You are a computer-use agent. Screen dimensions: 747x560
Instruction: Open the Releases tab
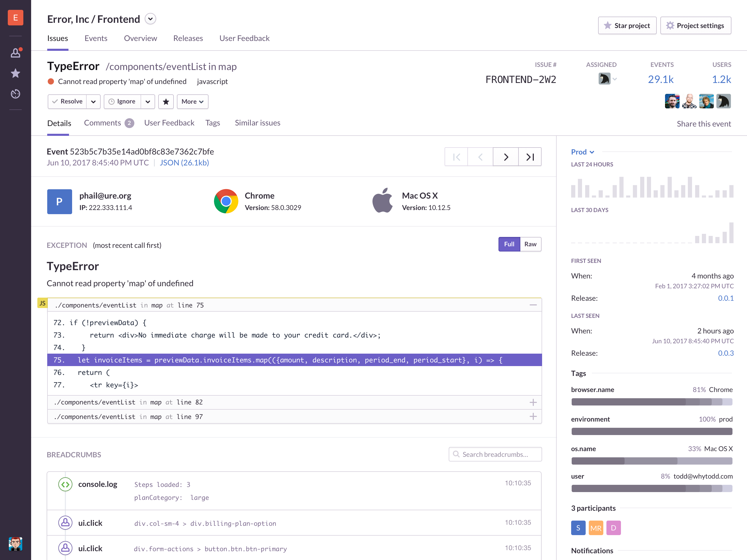point(188,38)
